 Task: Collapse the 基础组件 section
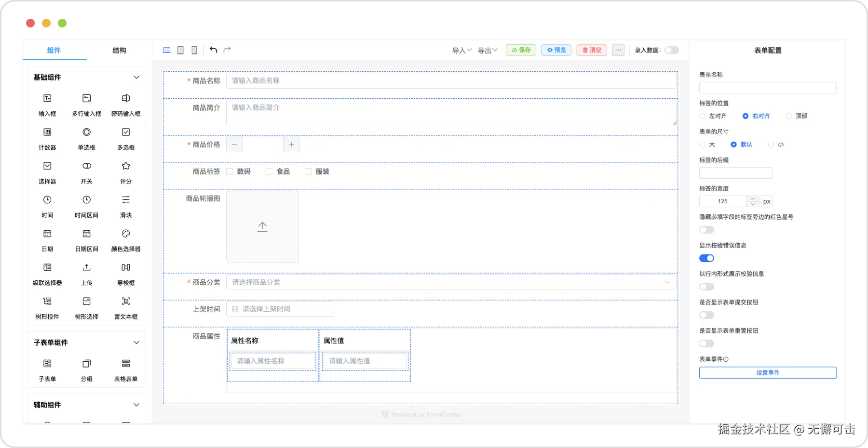coord(136,77)
